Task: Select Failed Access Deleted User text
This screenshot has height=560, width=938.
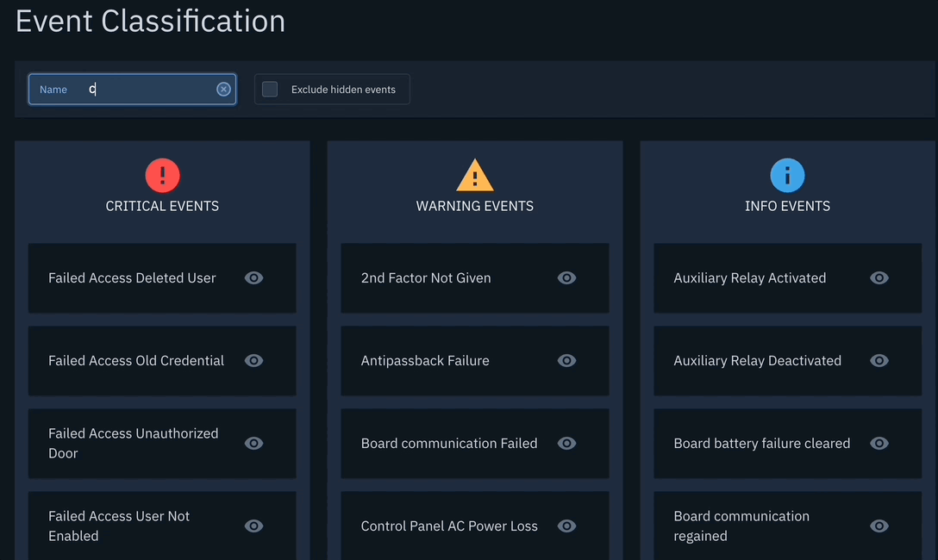Action: [x=132, y=278]
